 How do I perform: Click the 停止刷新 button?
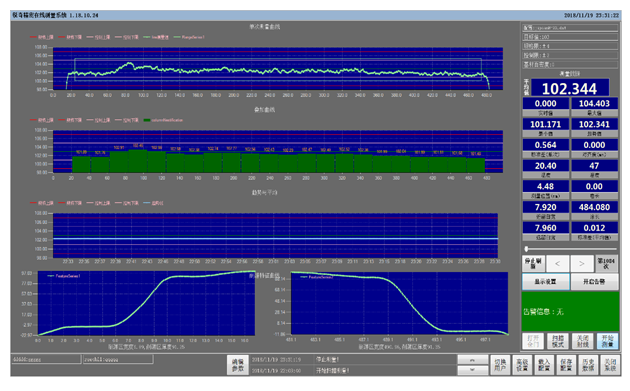tap(533, 264)
